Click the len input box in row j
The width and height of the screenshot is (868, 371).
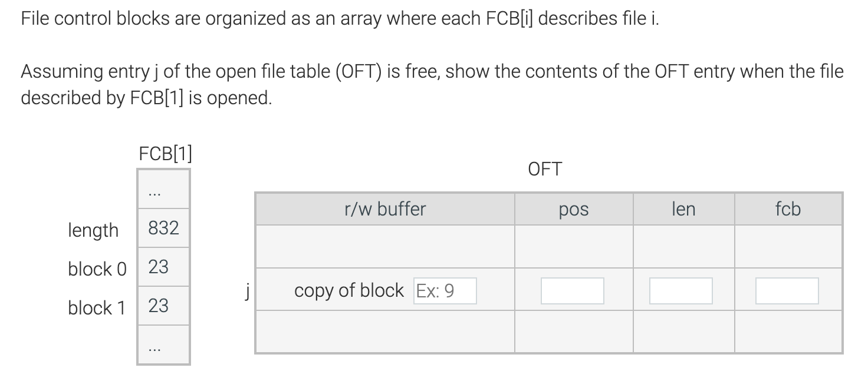(680, 290)
